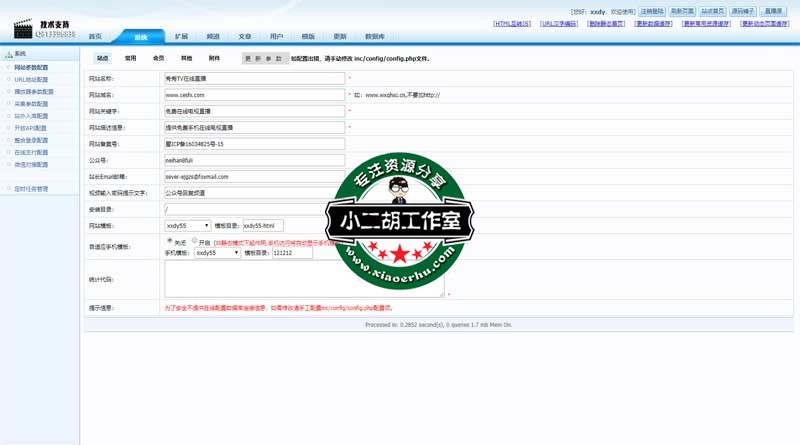800x445 pixels.
Task: Select the 关闭 radio for mobile template
Action: 169,241
